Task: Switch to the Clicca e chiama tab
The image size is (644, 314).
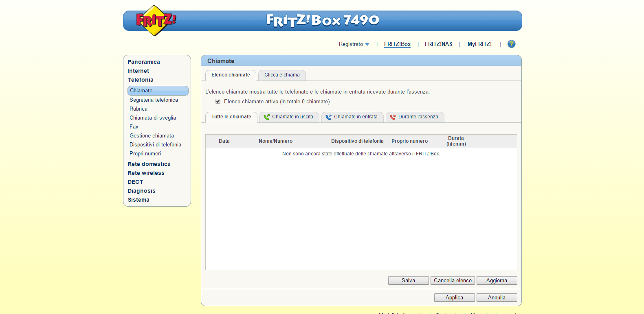Action: pos(282,75)
